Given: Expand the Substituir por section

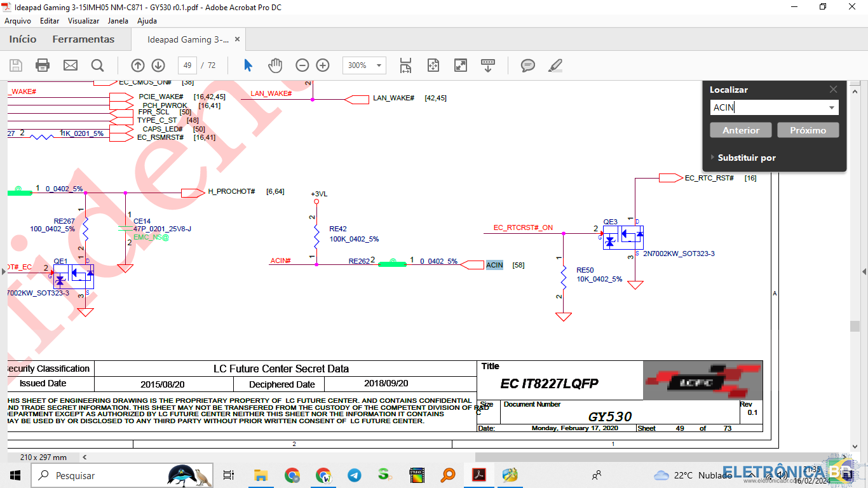Looking at the screenshot, I should click(743, 158).
